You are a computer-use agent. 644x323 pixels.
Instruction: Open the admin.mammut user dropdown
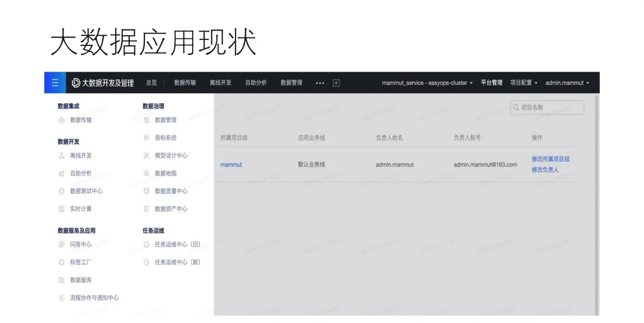(x=567, y=83)
